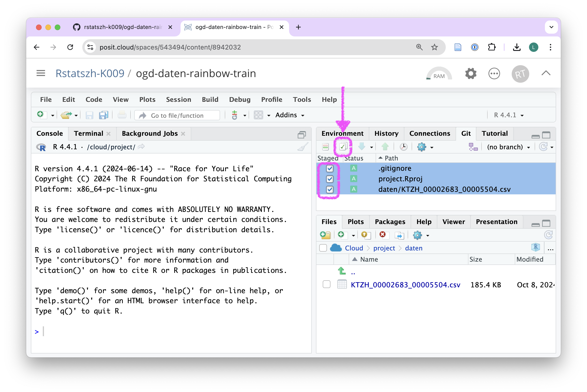
Task: Select .gitignore row in Git pane
Action: [x=436, y=168]
